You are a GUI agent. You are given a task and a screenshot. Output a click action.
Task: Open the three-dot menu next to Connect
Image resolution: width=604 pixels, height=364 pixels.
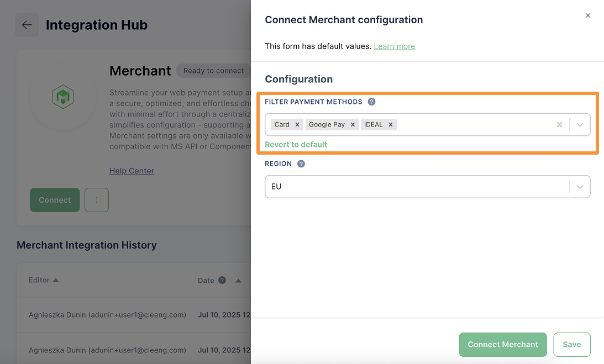97,200
